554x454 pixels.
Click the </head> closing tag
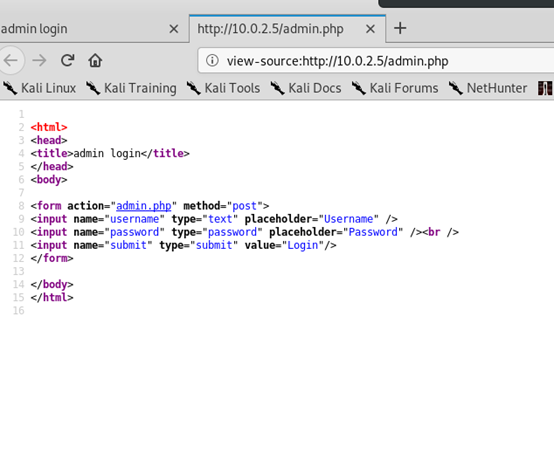click(52, 166)
